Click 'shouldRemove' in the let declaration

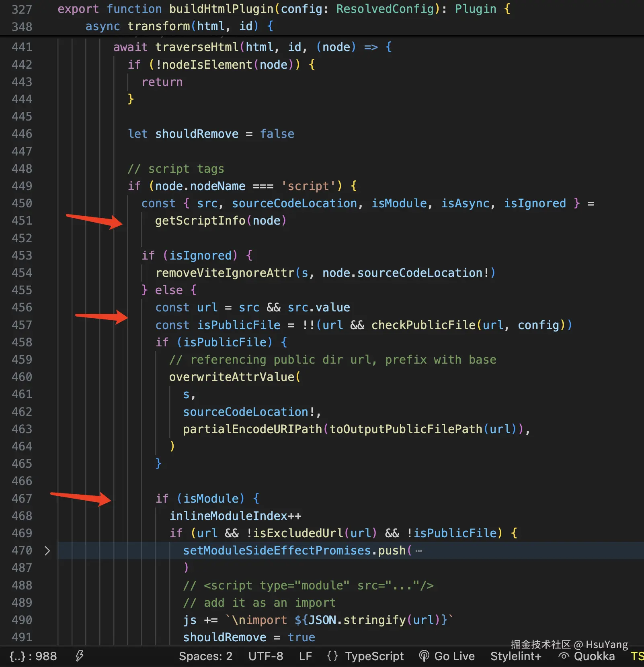[x=197, y=134]
